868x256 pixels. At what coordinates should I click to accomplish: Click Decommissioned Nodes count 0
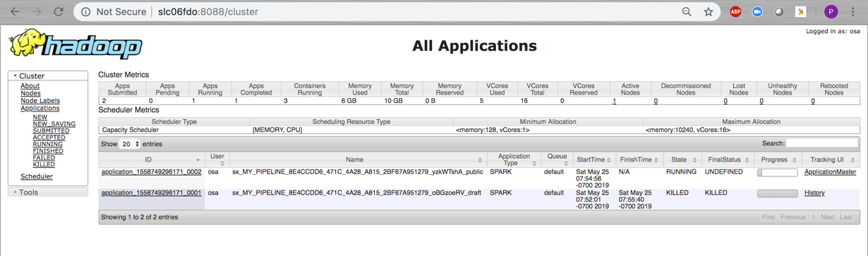pyautogui.click(x=656, y=101)
